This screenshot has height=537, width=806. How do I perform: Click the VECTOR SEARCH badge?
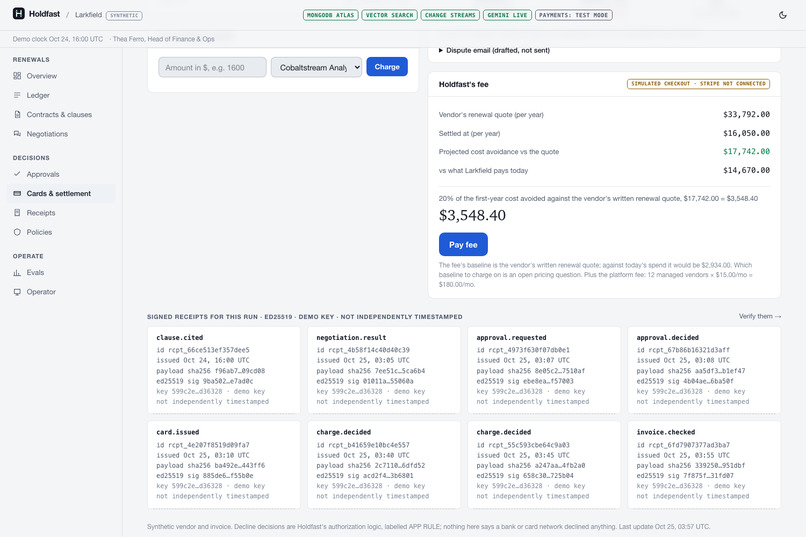coord(389,15)
